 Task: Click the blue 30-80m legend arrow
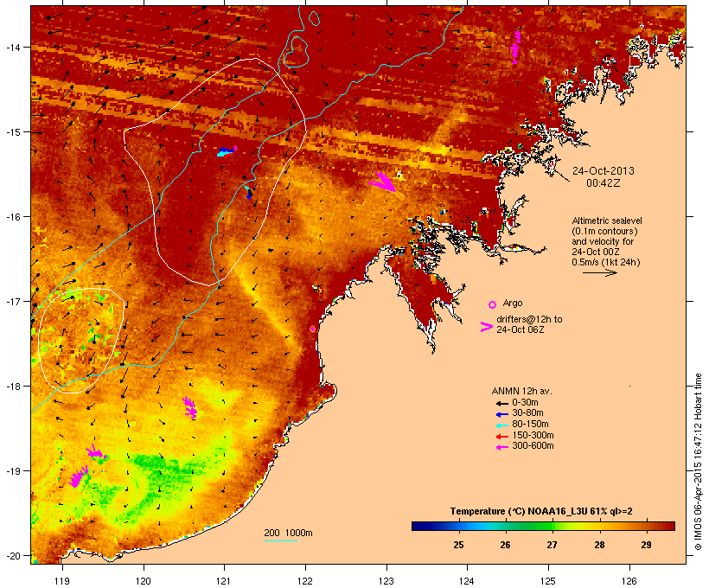(x=501, y=414)
